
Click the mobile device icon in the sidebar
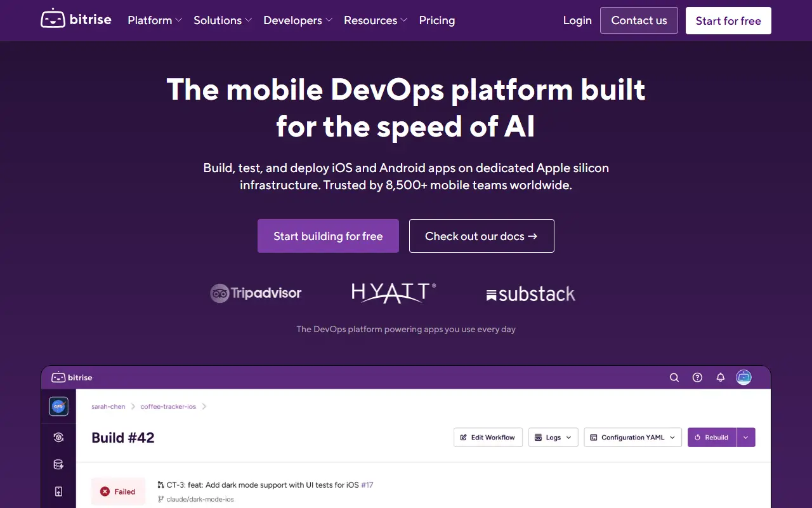point(58,491)
